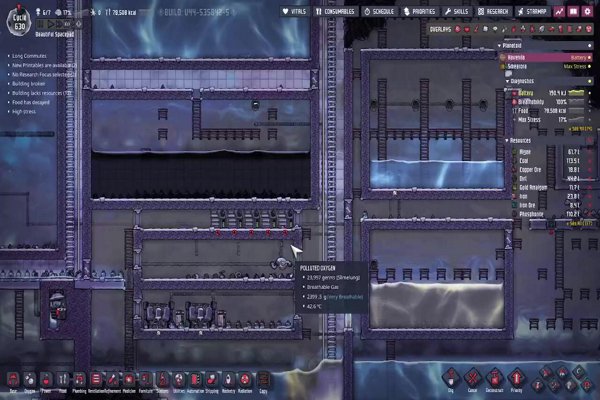Click the Algae resource row
Image resolution: width=600 pixels, height=400 pixels.
coord(551,152)
